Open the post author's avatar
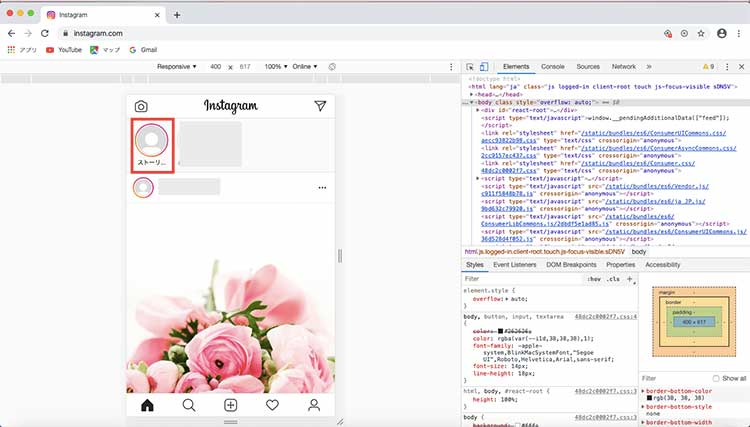The image size is (750, 427). [x=143, y=188]
